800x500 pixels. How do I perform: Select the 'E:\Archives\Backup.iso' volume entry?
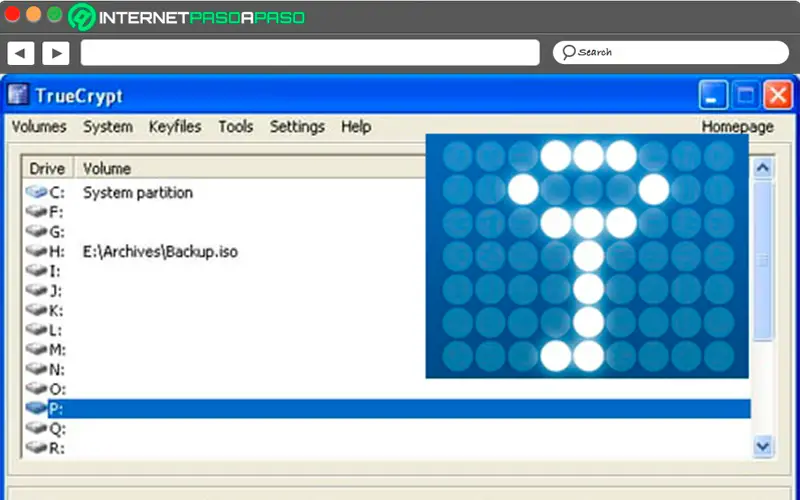pos(160,252)
